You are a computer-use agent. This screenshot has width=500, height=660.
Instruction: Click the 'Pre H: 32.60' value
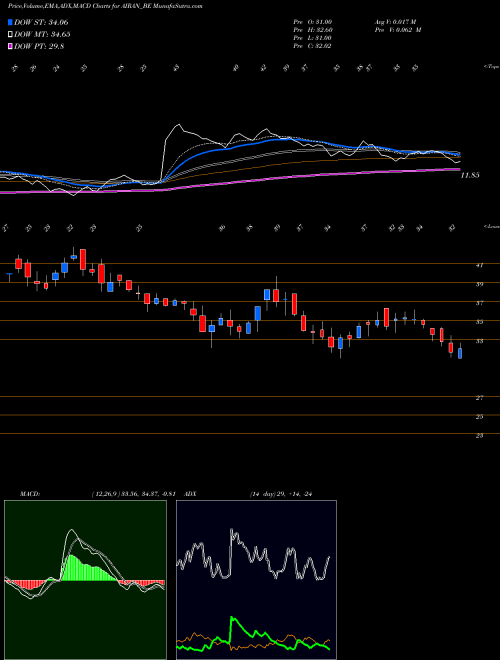(313, 30)
